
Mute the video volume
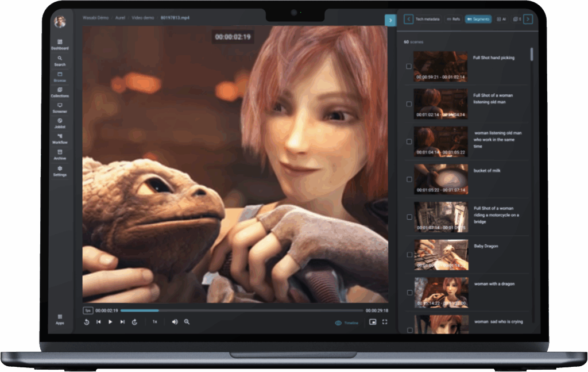pos(175,322)
